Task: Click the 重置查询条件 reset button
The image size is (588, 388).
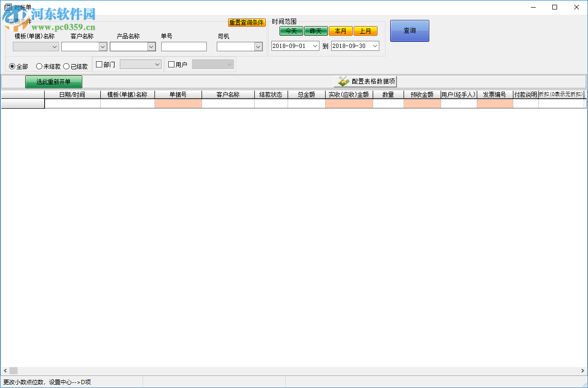Action: tap(247, 22)
